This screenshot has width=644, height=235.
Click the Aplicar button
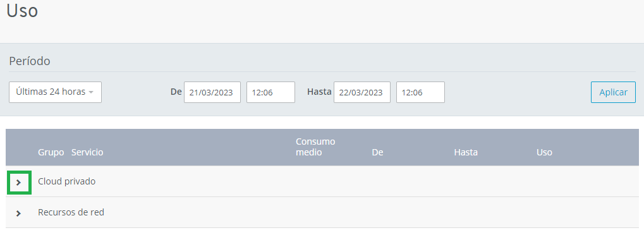click(613, 92)
